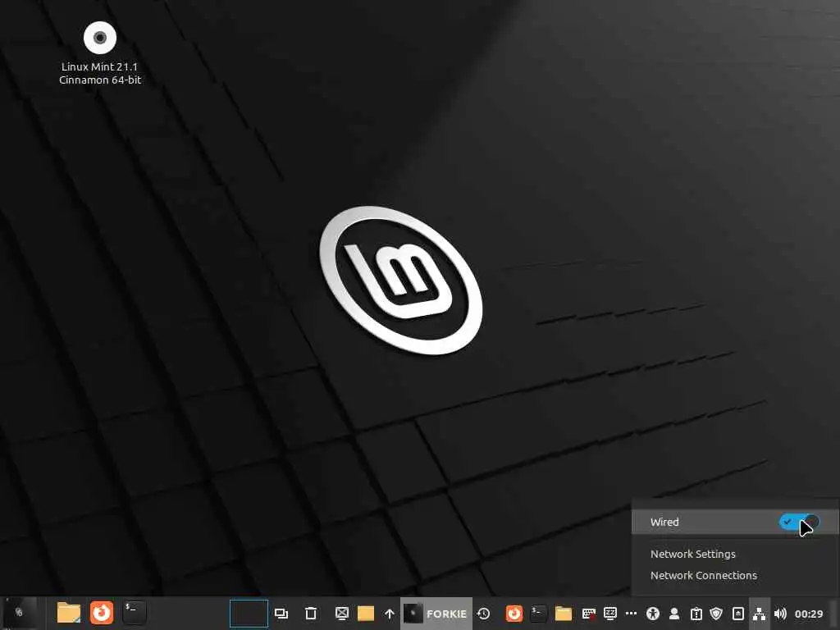Activate the FORKIE window button
This screenshot has height=630, width=840.
tap(436, 614)
